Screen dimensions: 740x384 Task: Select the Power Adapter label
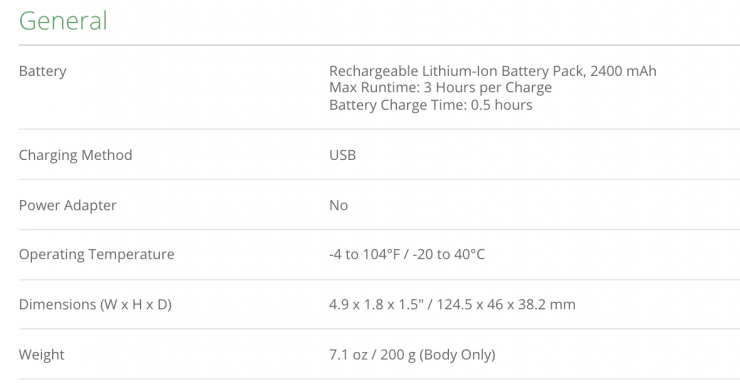pyautogui.click(x=67, y=205)
